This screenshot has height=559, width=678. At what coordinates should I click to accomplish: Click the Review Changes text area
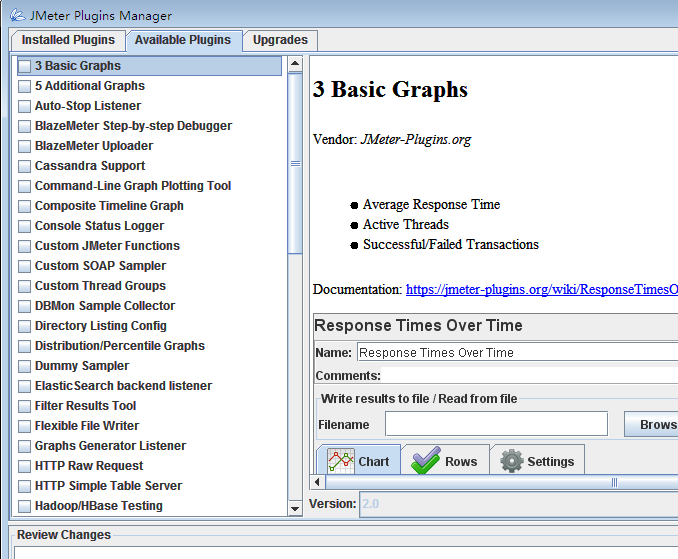click(346, 553)
